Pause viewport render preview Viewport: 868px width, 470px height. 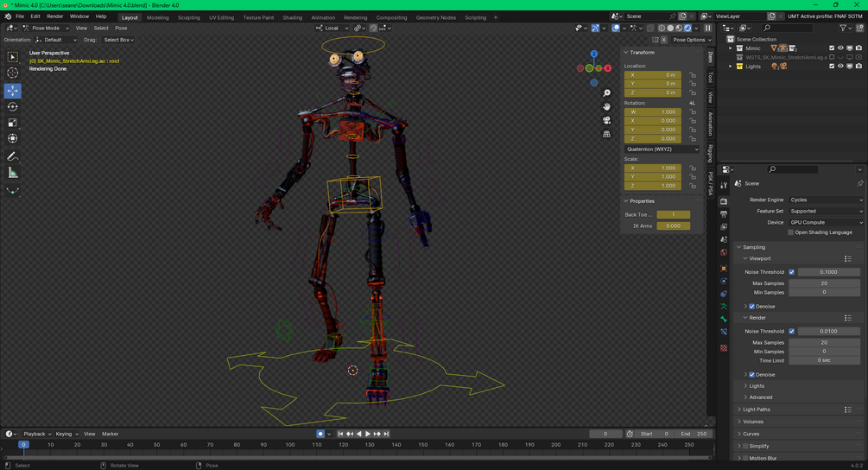[708, 28]
